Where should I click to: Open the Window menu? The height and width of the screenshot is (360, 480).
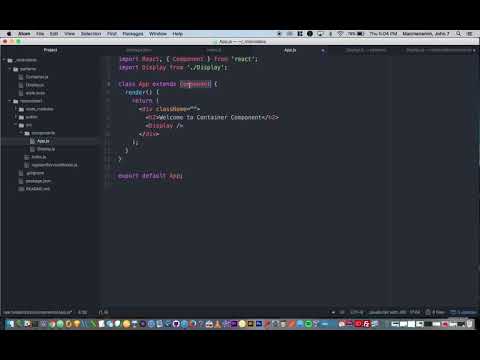pos(158,34)
